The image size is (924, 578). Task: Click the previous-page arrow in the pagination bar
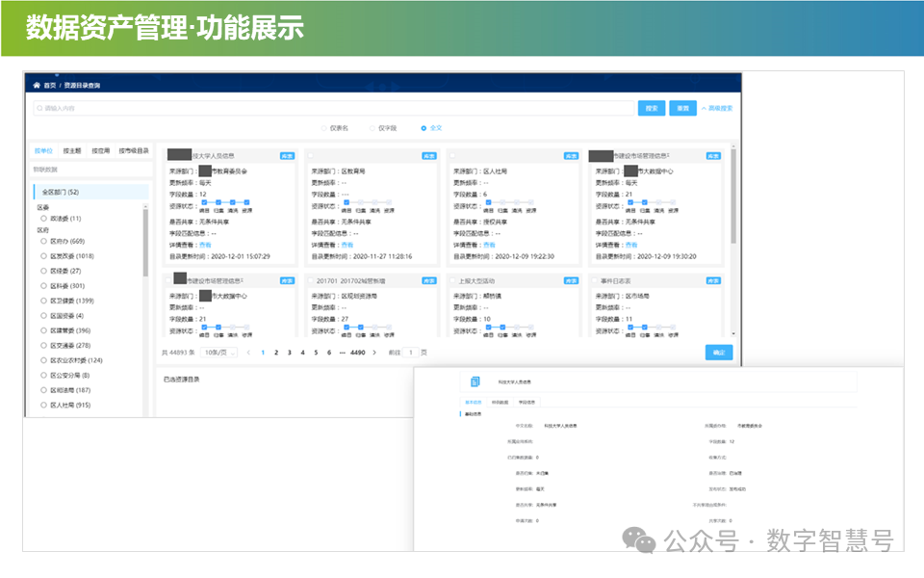(x=248, y=352)
